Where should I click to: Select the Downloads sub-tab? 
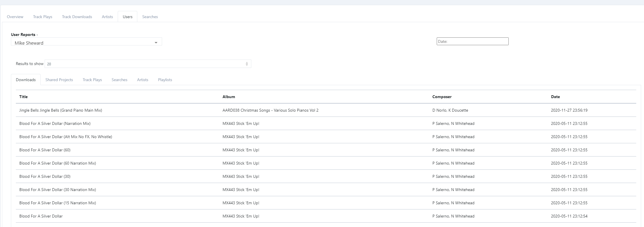tap(26, 80)
